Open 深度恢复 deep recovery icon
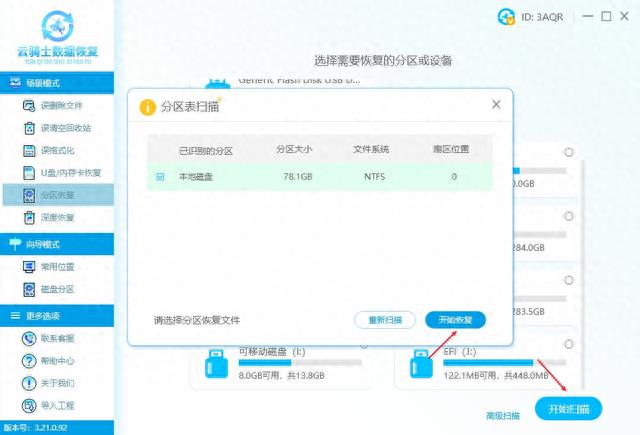 point(29,218)
